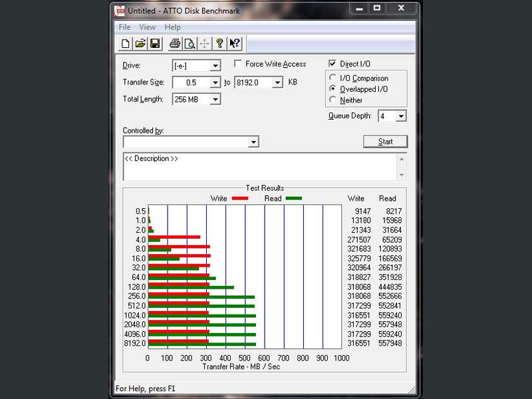Open the File menu
The height and width of the screenshot is (399, 532).
(x=124, y=27)
